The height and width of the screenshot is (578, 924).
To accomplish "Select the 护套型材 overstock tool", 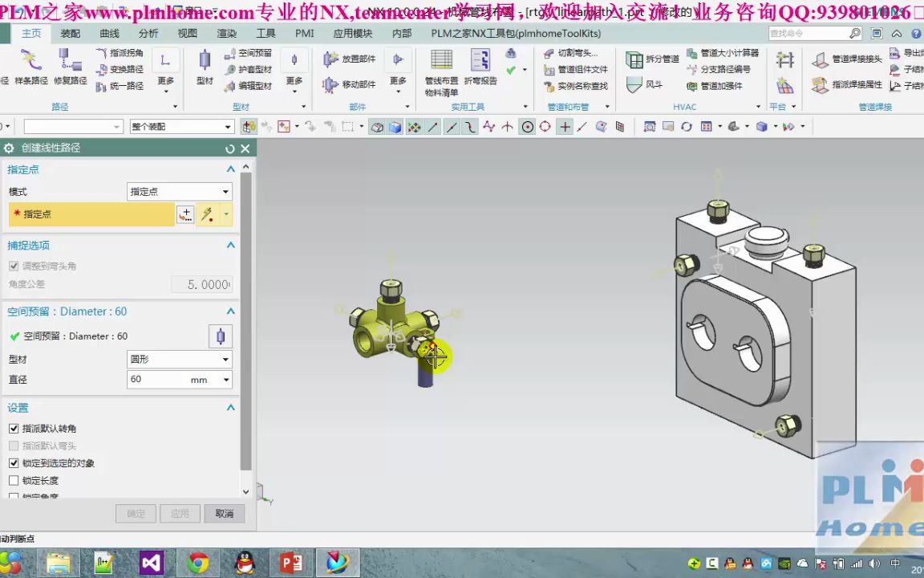I will click(248, 69).
